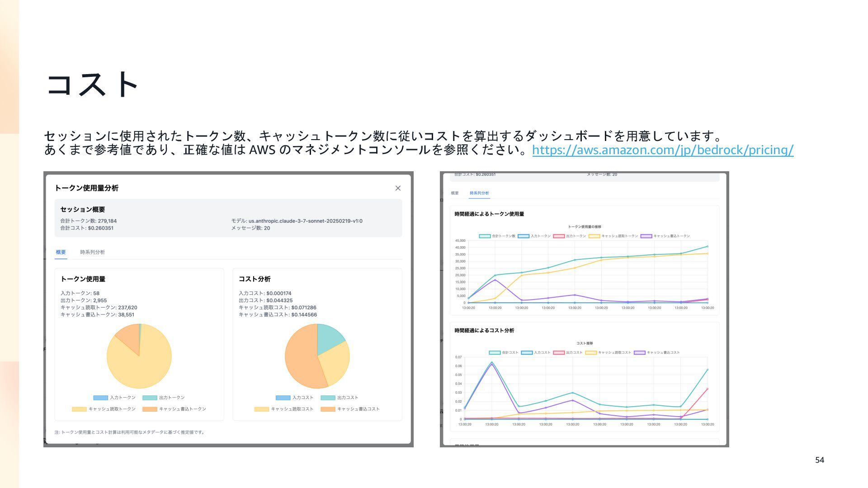Select the 概要 tab in left dialog

coord(61,252)
